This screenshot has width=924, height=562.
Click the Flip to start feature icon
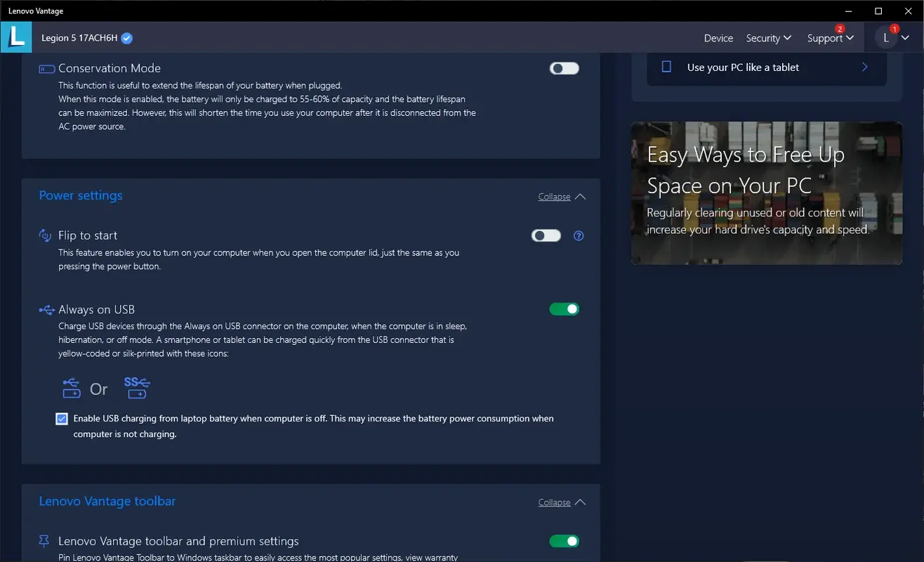pyautogui.click(x=45, y=235)
